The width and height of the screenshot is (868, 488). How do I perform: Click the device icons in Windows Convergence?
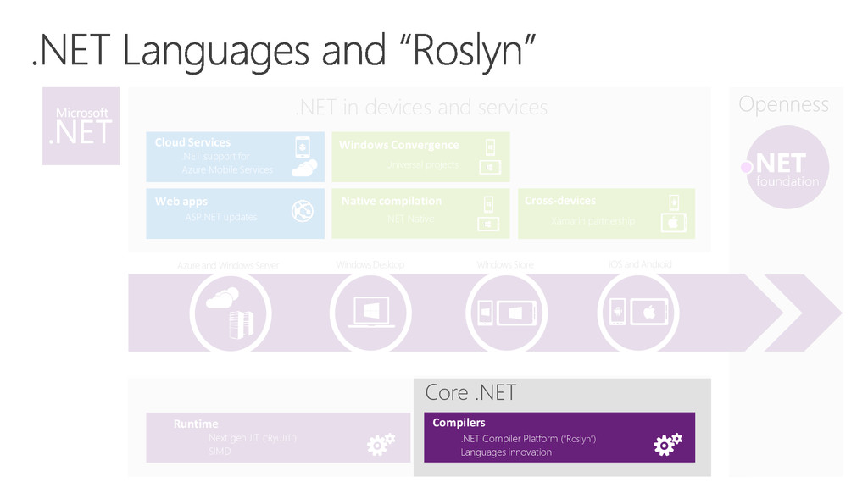[490, 157]
